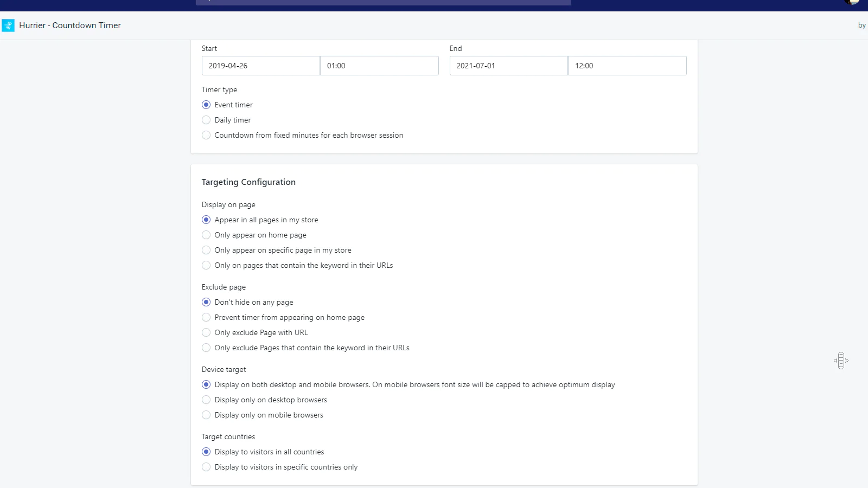Select the Event timer option
The image size is (868, 488).
[x=206, y=105]
